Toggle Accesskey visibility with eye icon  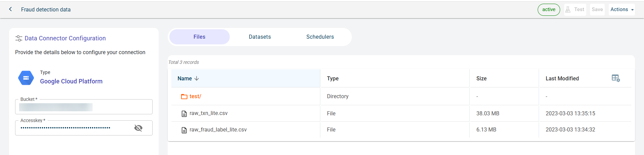point(138,128)
